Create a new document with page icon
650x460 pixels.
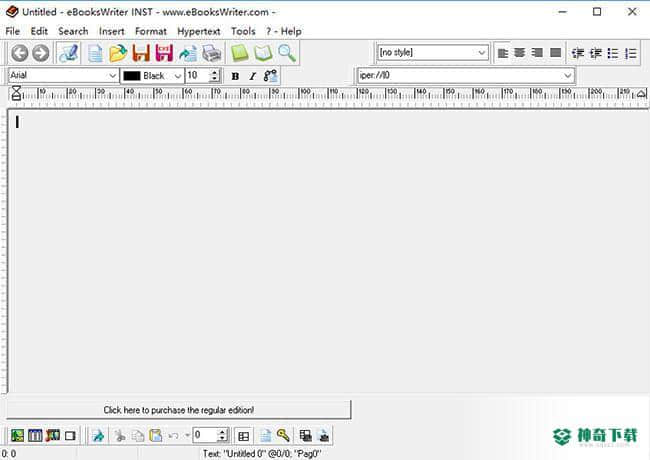[95, 53]
